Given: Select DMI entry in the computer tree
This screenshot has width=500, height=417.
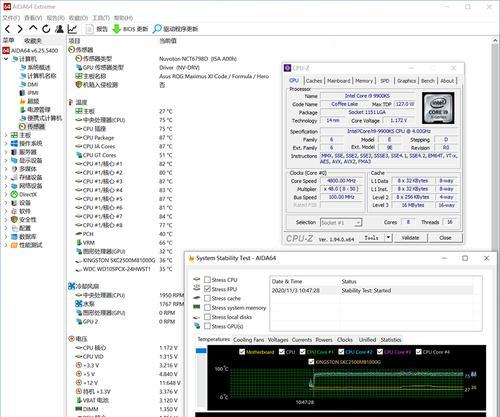Looking at the screenshot, I should [29, 84].
